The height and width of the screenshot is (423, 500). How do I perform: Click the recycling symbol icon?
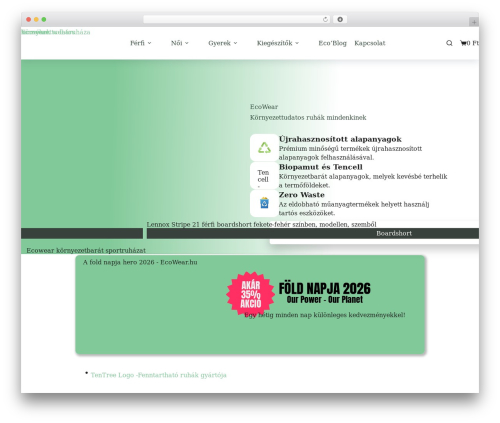coord(264,148)
